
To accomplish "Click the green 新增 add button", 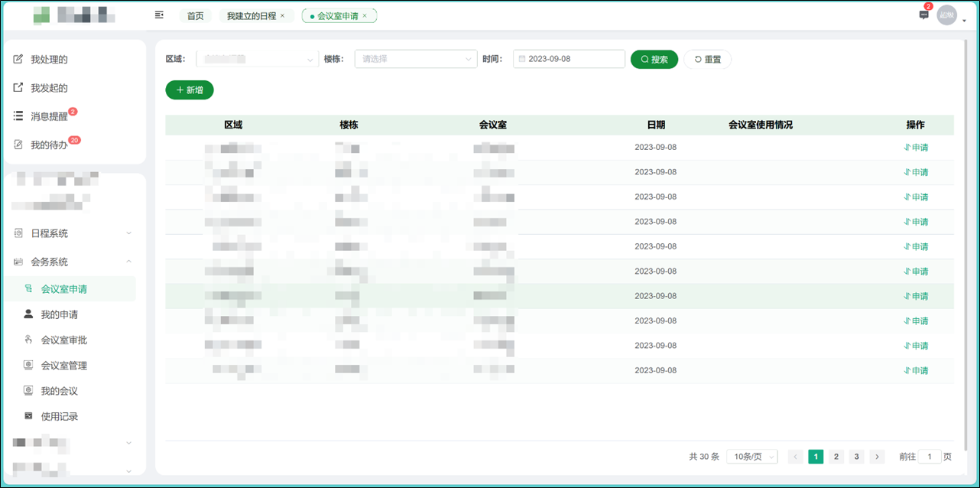I will pyautogui.click(x=189, y=89).
